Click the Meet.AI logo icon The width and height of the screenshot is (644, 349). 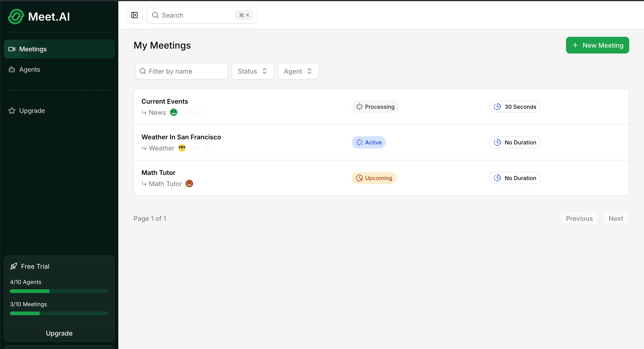pos(16,16)
